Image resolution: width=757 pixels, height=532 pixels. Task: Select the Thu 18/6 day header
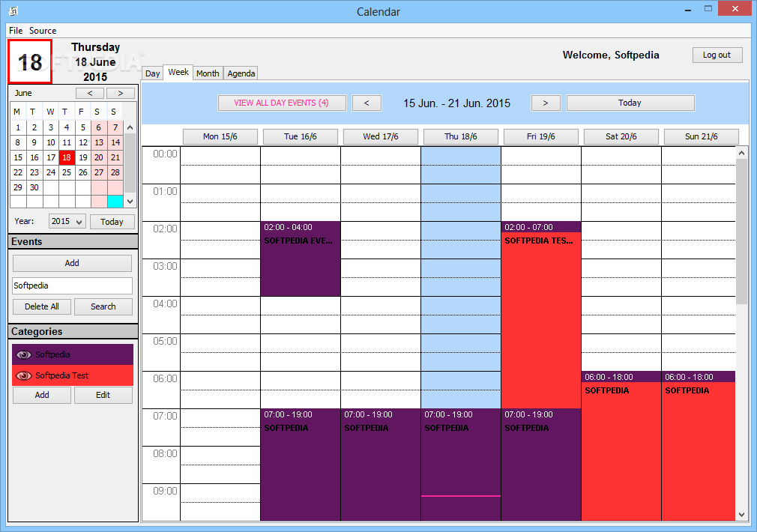[x=461, y=136]
